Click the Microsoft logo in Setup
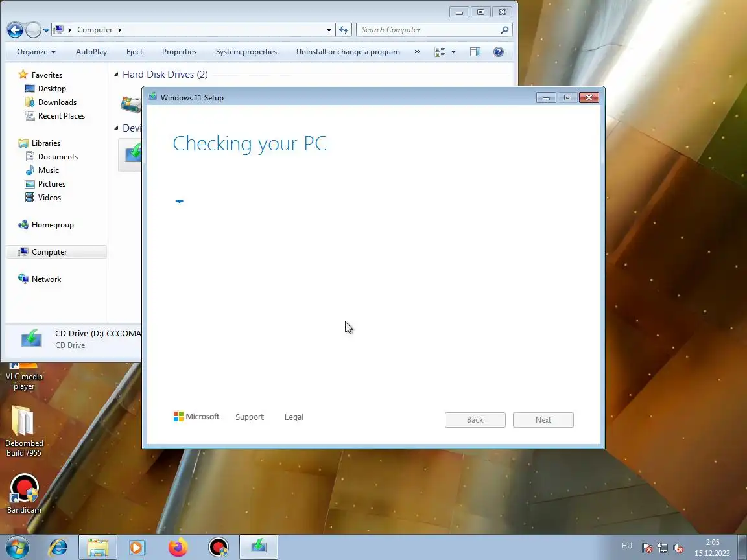Screen dimensions: 747x560 point(196,417)
